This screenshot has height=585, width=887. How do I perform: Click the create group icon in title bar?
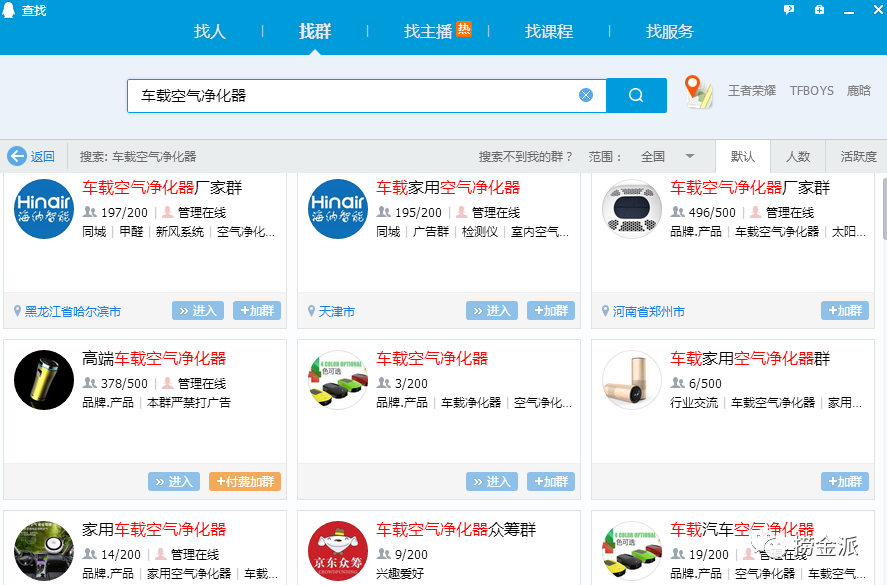click(x=819, y=10)
